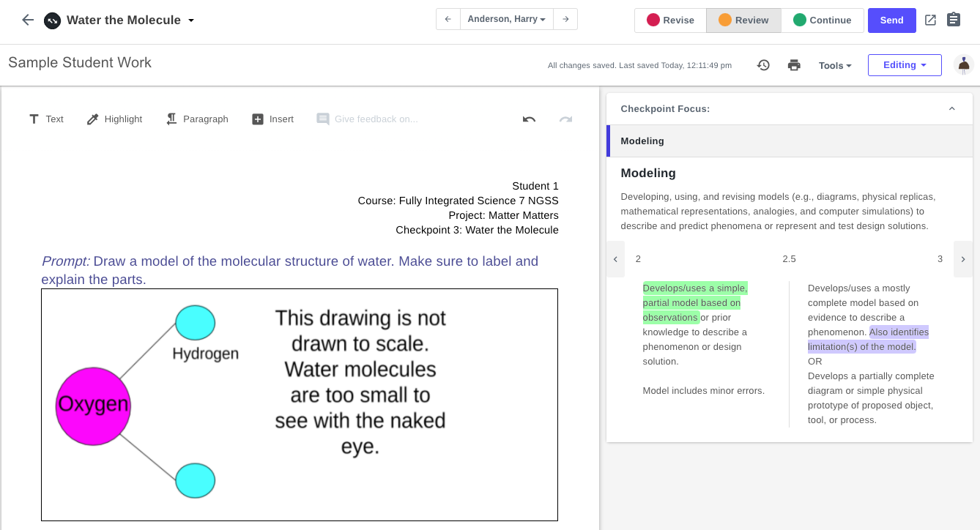This screenshot has height=530, width=980.
Task: Select the upper cyan hydrogen circle
Action: click(x=196, y=323)
